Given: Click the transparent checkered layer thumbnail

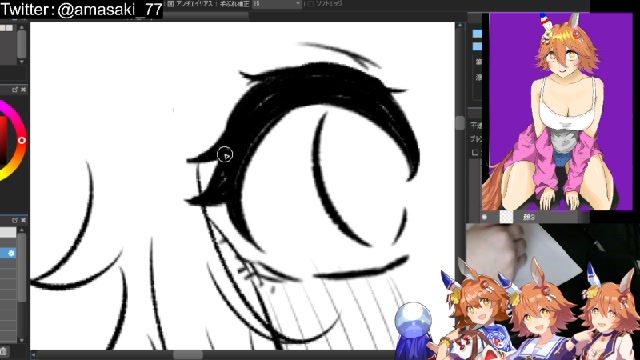Looking at the screenshot, I should pos(506,217).
